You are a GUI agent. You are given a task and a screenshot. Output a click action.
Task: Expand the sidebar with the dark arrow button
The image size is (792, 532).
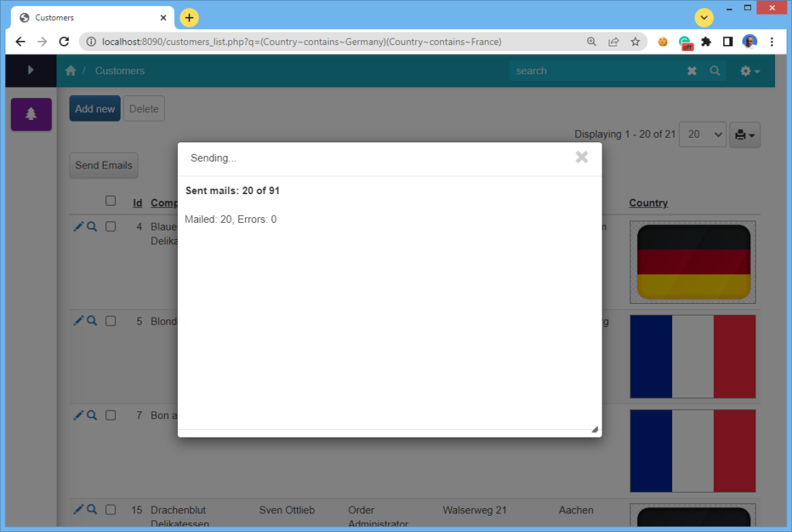[31, 70]
